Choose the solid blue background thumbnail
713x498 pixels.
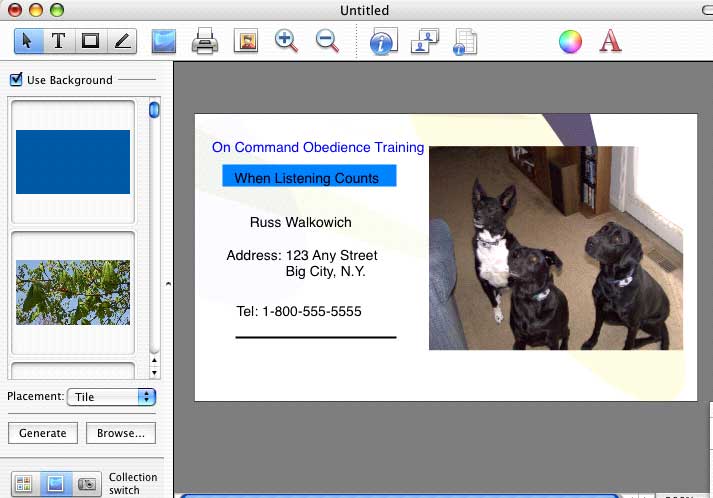pos(73,162)
